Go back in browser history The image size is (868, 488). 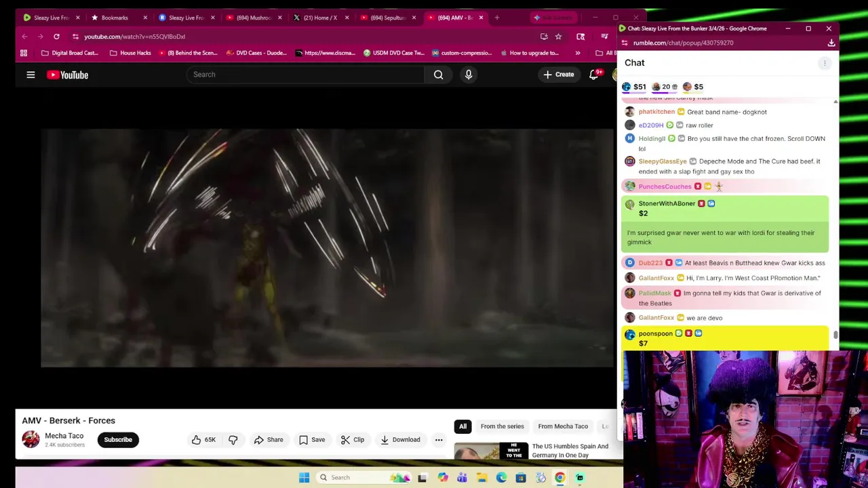[24, 37]
